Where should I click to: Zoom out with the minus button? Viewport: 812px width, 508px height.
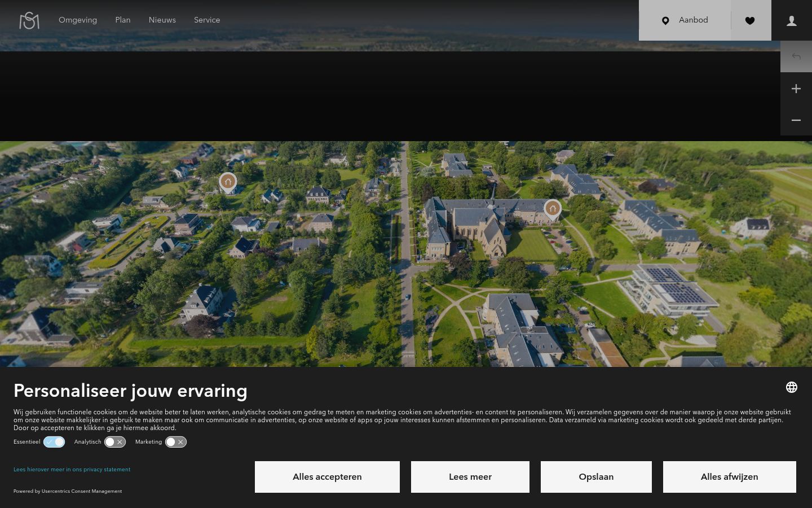pos(796,120)
